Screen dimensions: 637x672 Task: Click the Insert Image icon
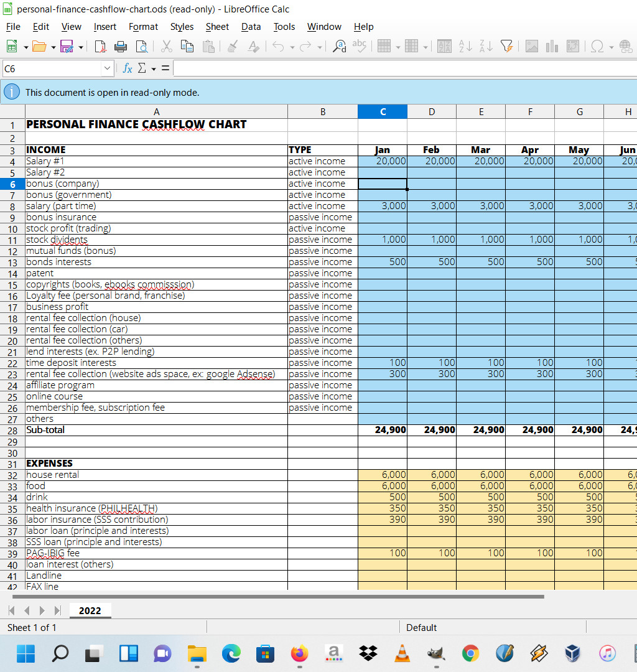click(x=532, y=46)
